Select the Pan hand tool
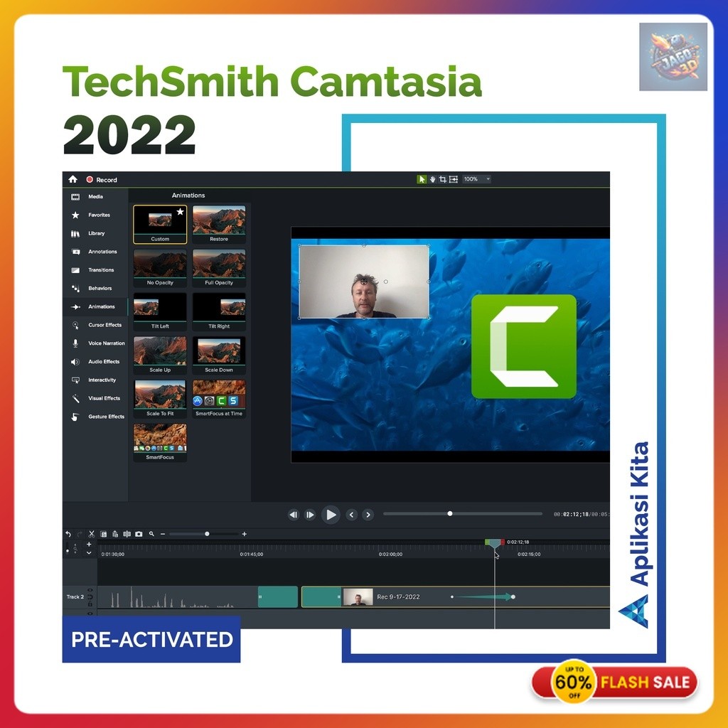728x728 pixels. (434, 178)
